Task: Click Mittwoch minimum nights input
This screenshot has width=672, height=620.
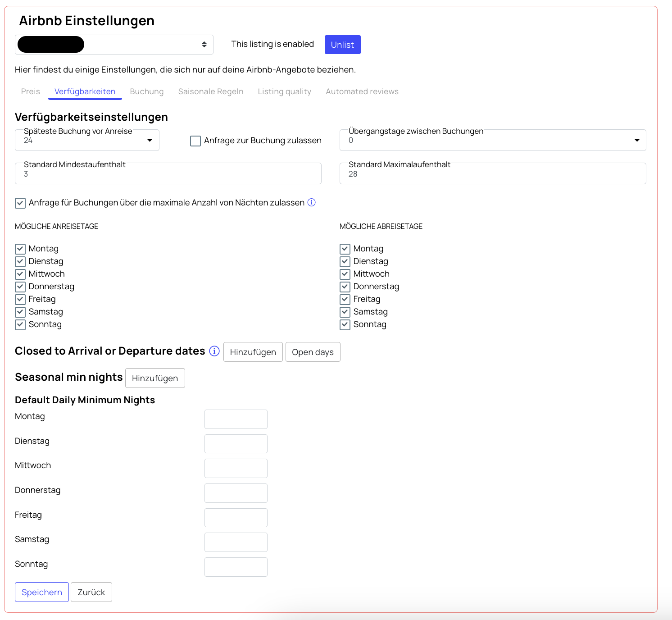Action: [x=236, y=468]
